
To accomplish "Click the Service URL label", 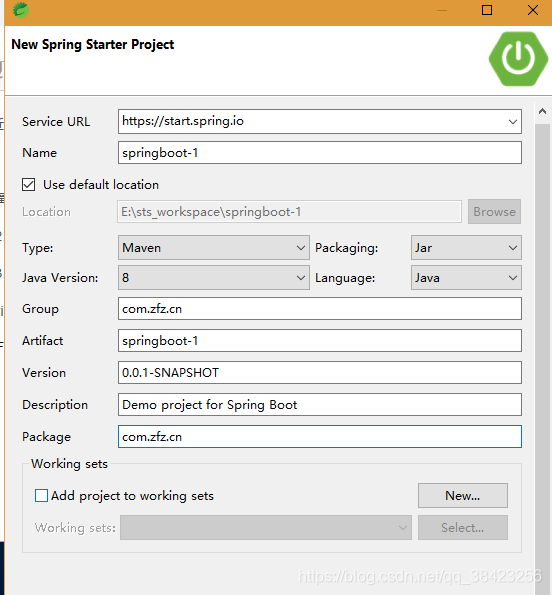I will 56,122.
